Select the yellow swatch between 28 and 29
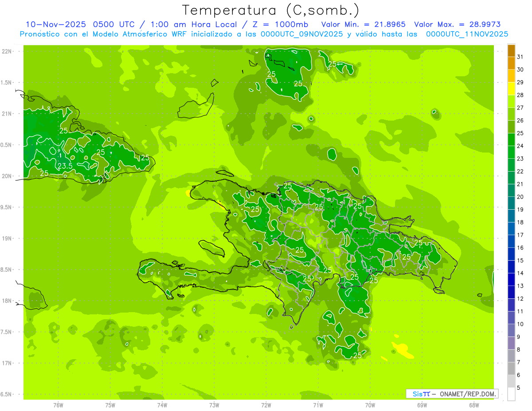 [511, 89]
